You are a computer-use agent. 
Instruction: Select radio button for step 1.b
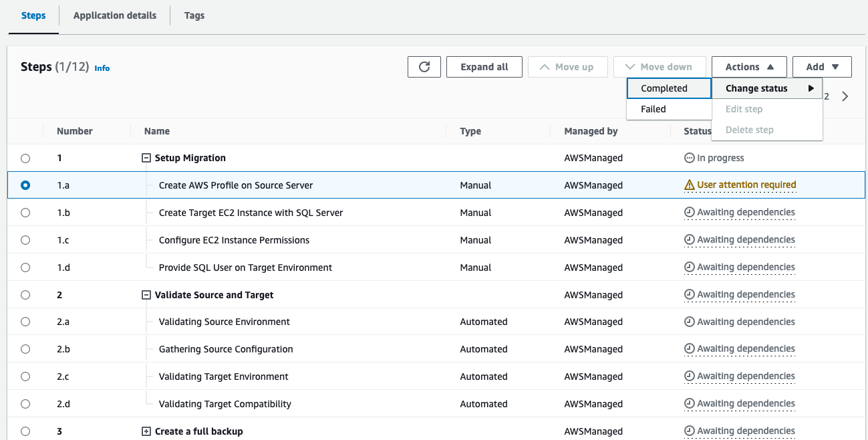tap(25, 213)
